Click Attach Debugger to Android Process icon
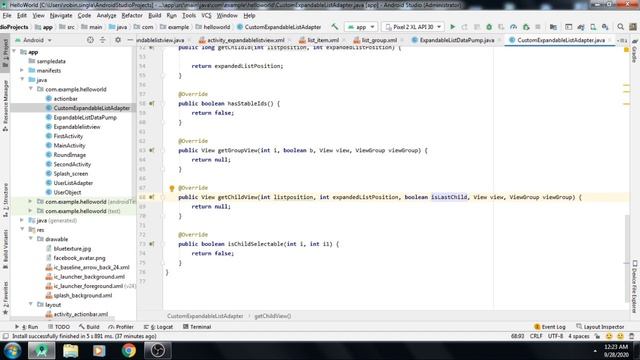 click(526, 27)
